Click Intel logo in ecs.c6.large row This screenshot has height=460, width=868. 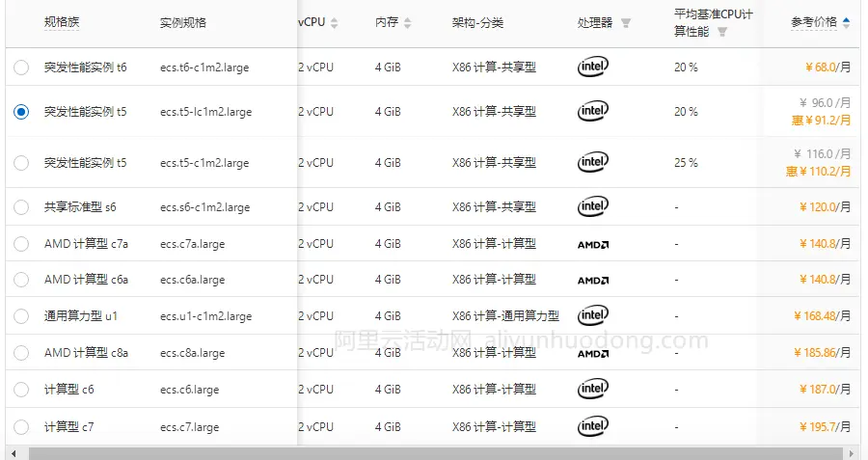[x=593, y=389]
